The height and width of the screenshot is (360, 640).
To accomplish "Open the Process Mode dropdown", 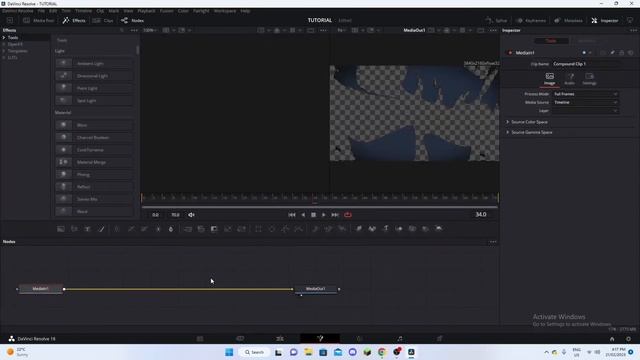I will (x=585, y=94).
